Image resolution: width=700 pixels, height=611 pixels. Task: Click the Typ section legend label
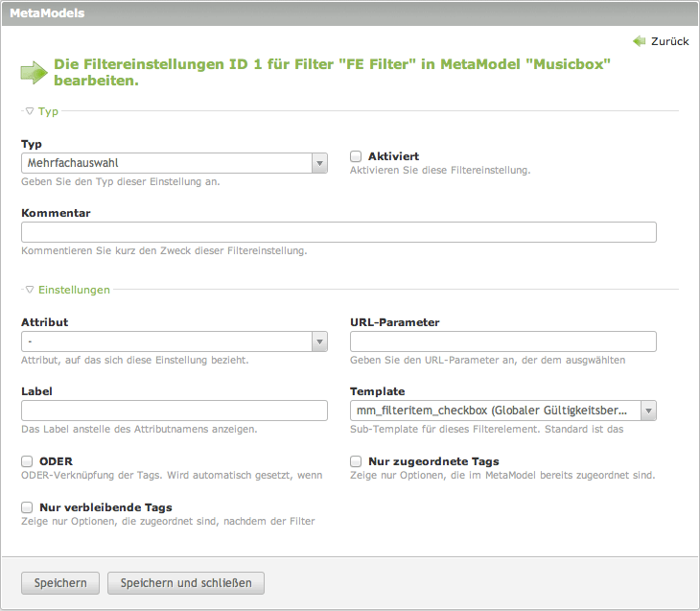[x=48, y=111]
